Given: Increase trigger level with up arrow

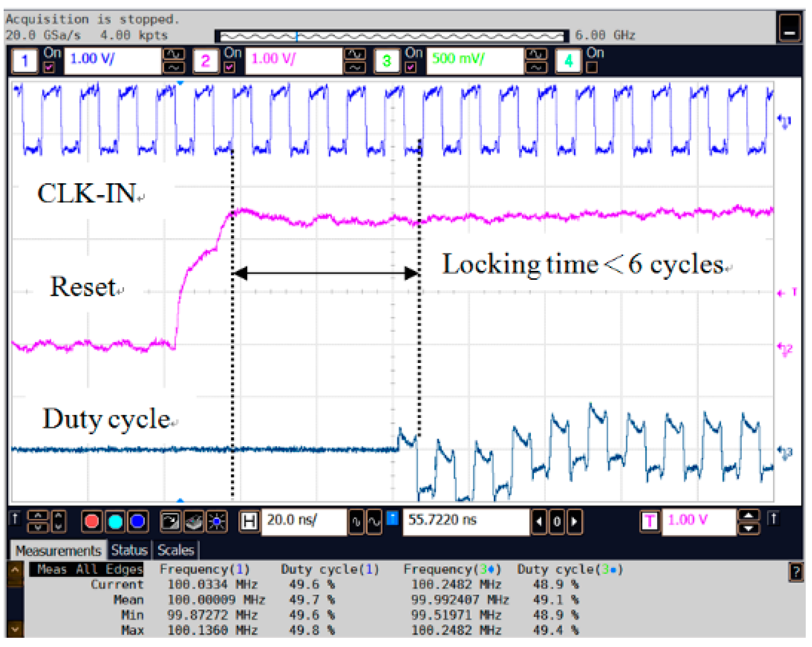Looking at the screenshot, I should (x=749, y=516).
